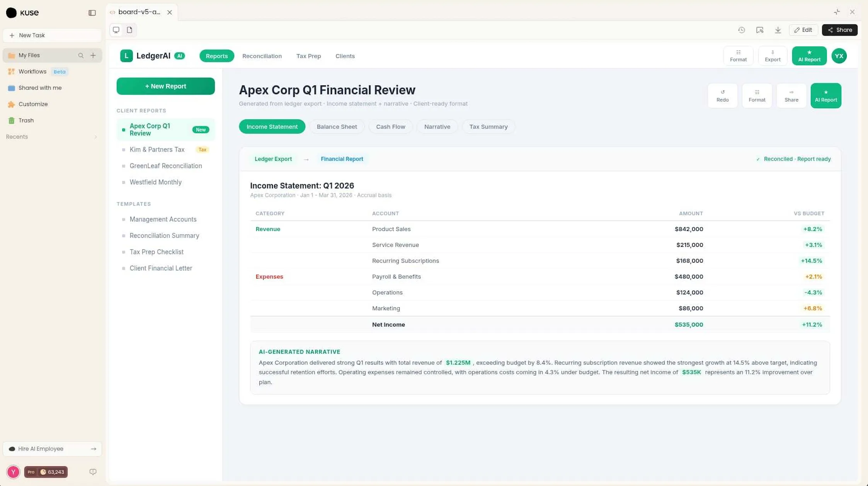This screenshot has height=486, width=868.
Task: Open Shared with me
Action: coord(52,88)
